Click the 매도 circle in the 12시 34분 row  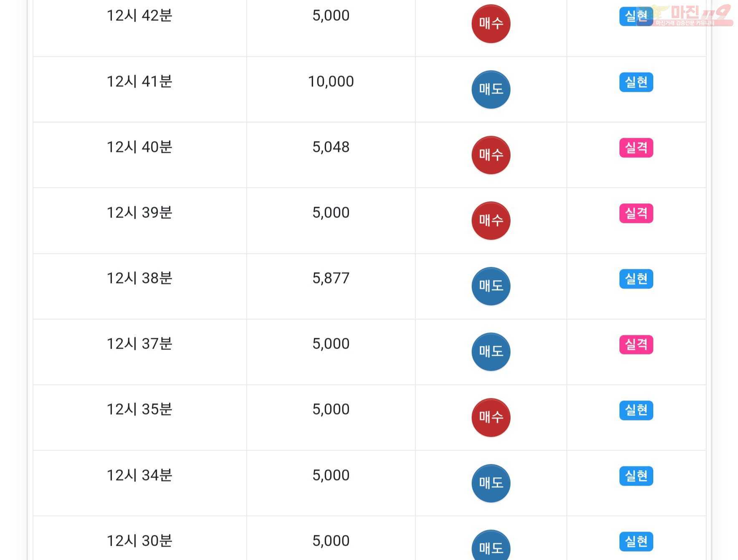(491, 483)
